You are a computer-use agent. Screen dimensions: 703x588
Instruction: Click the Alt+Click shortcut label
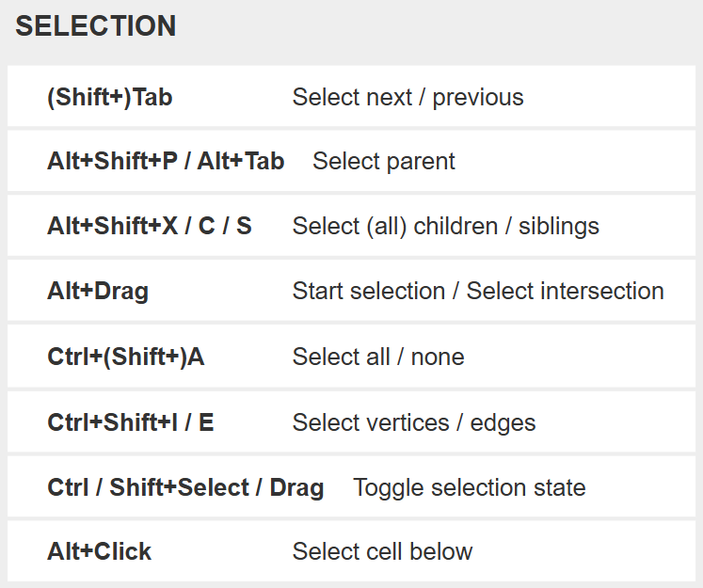99,551
